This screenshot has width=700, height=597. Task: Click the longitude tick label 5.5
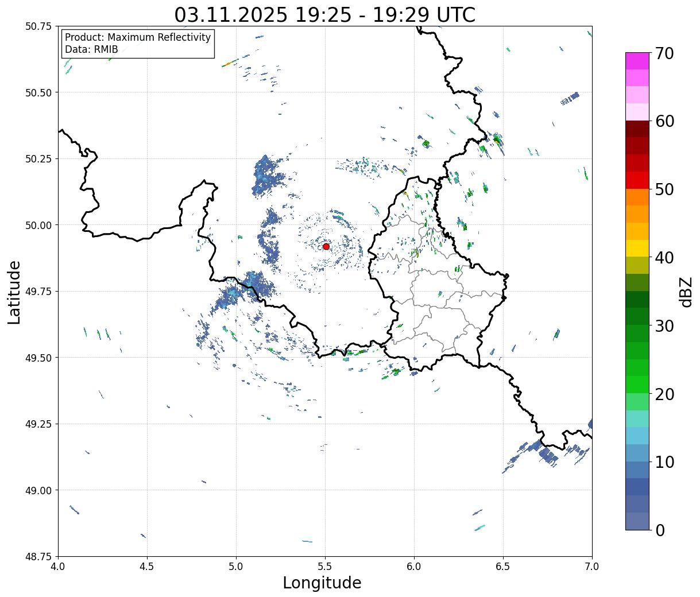(326, 567)
